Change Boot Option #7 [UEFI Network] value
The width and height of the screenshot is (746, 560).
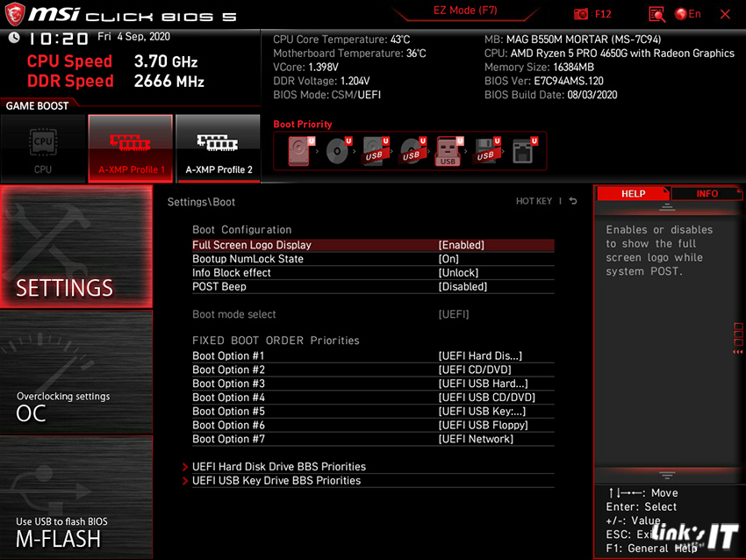coord(476,439)
